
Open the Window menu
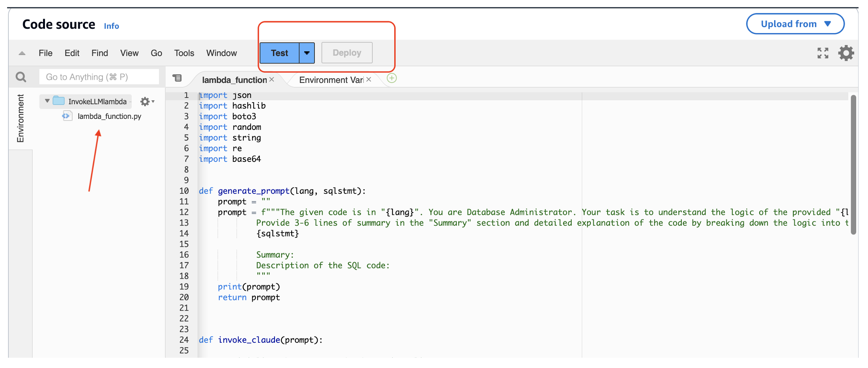pyautogui.click(x=221, y=53)
